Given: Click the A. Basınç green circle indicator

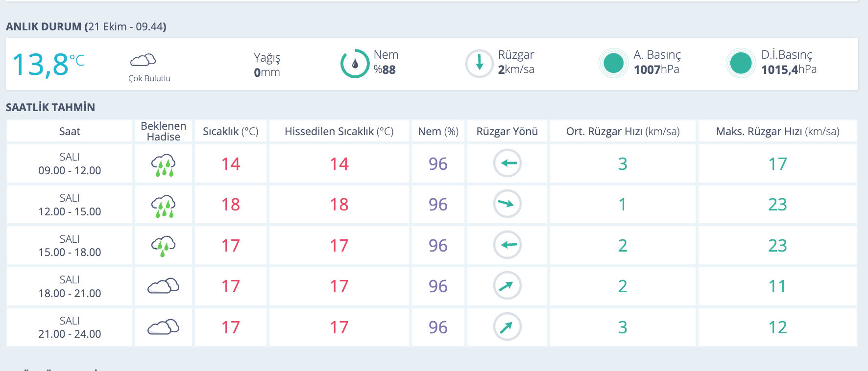Looking at the screenshot, I should tap(613, 63).
